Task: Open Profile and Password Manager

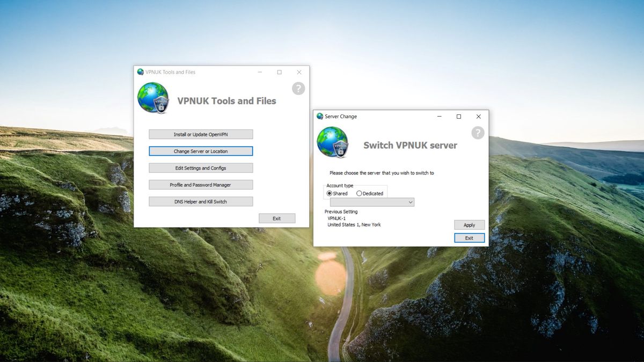Action: (200, 184)
